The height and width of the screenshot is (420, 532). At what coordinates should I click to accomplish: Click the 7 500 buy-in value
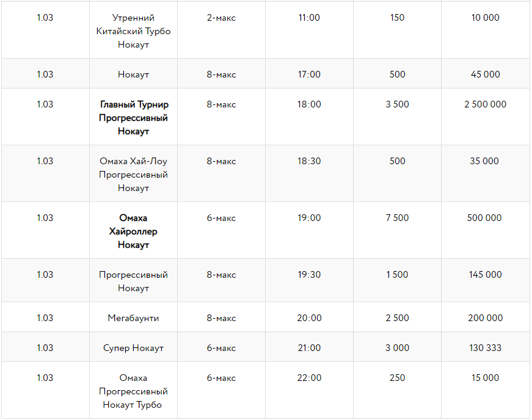pyautogui.click(x=397, y=218)
